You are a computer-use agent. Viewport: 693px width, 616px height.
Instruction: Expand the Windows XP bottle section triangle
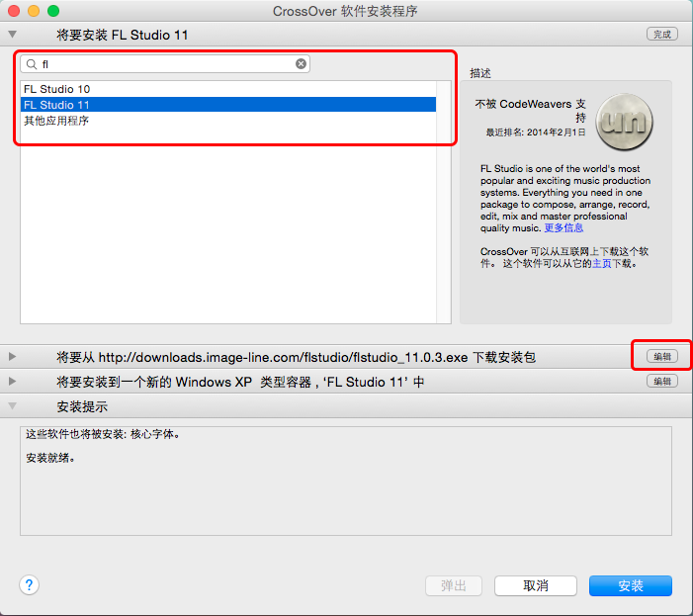click(13, 382)
